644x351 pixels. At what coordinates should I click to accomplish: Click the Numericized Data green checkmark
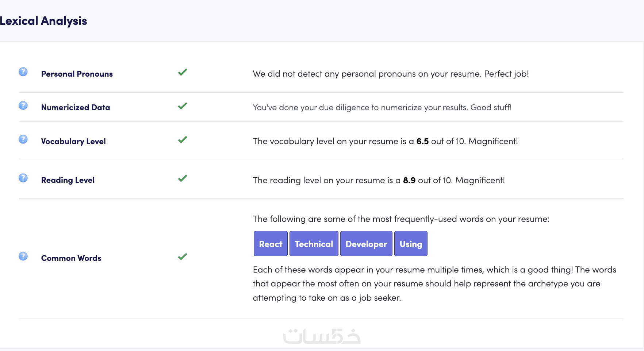point(183,106)
